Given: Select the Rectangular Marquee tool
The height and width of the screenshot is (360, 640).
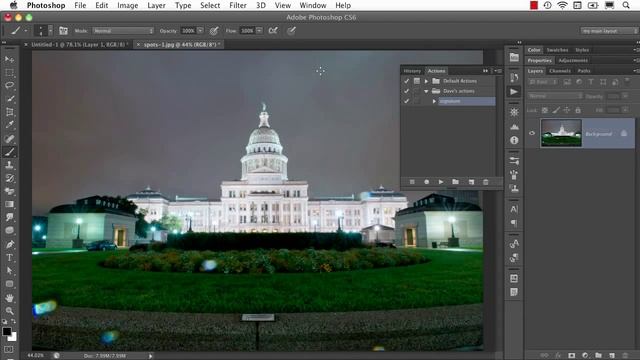Looking at the screenshot, I should 9,73.
